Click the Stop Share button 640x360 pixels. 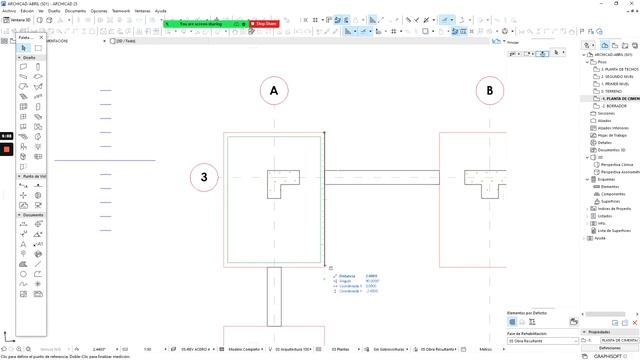(264, 24)
